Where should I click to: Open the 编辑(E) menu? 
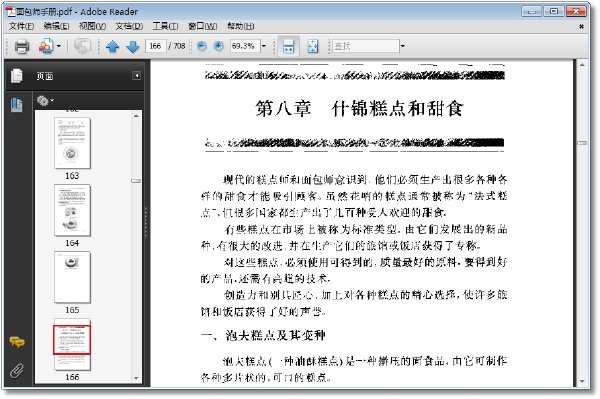pos(56,26)
